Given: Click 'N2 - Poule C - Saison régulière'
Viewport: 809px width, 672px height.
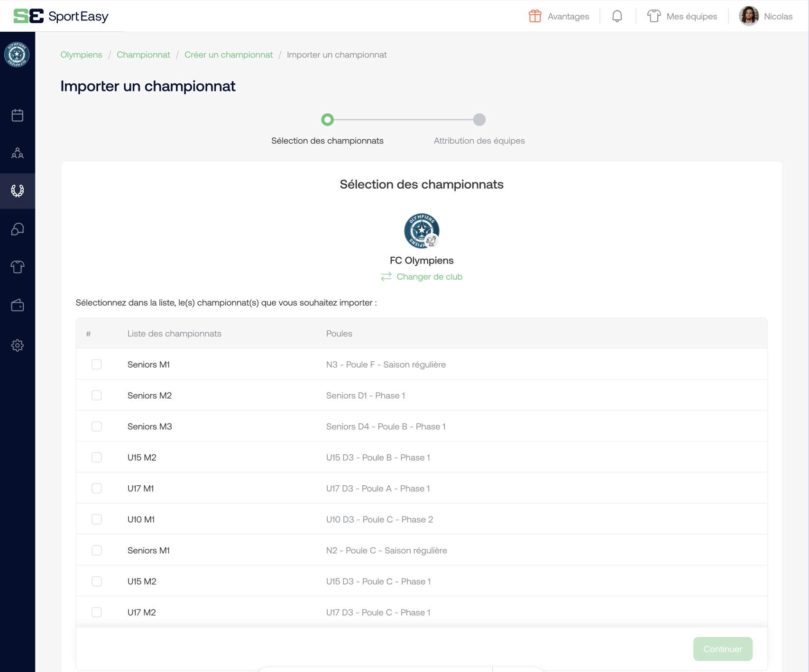Looking at the screenshot, I should click(386, 550).
